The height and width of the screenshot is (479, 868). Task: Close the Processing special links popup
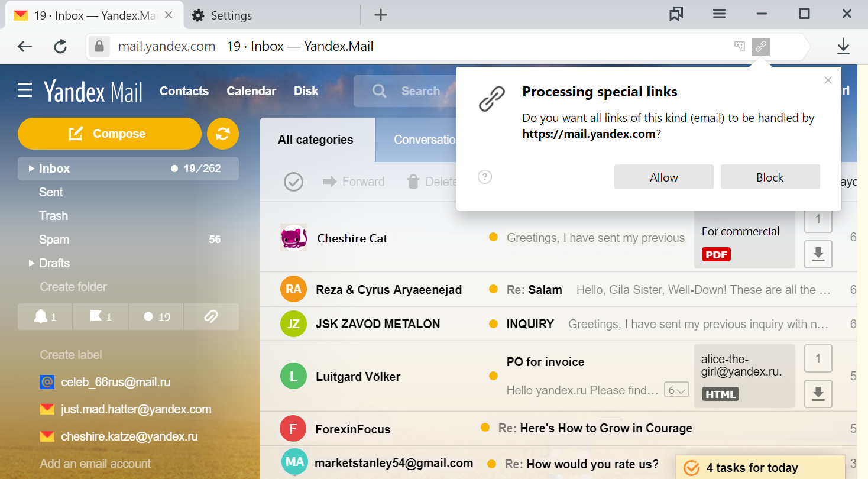point(828,80)
